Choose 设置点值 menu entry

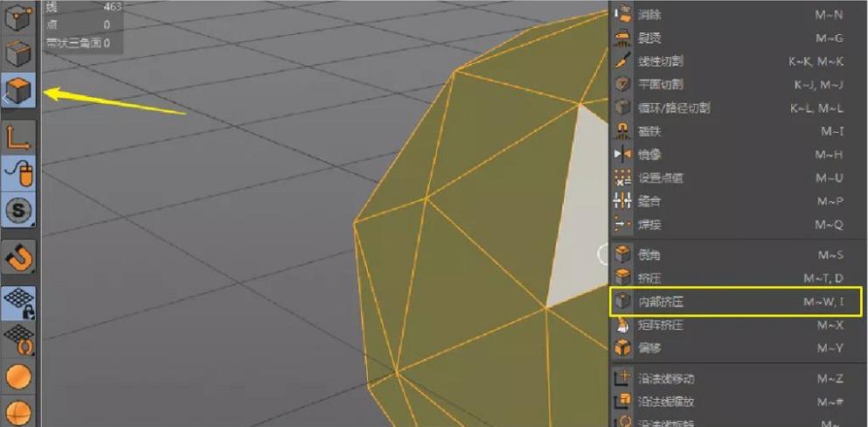[x=736, y=178]
